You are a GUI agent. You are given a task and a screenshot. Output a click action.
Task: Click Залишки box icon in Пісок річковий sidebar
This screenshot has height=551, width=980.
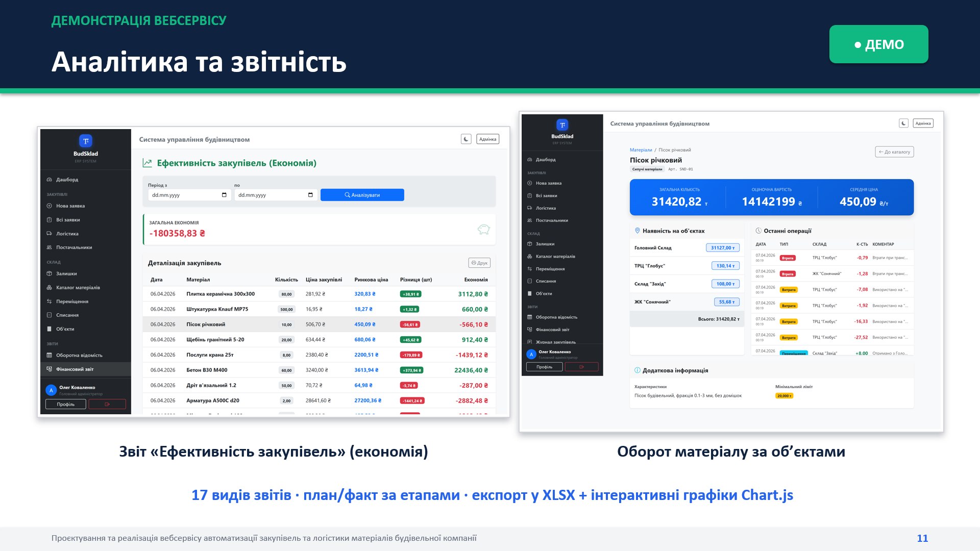click(x=529, y=244)
